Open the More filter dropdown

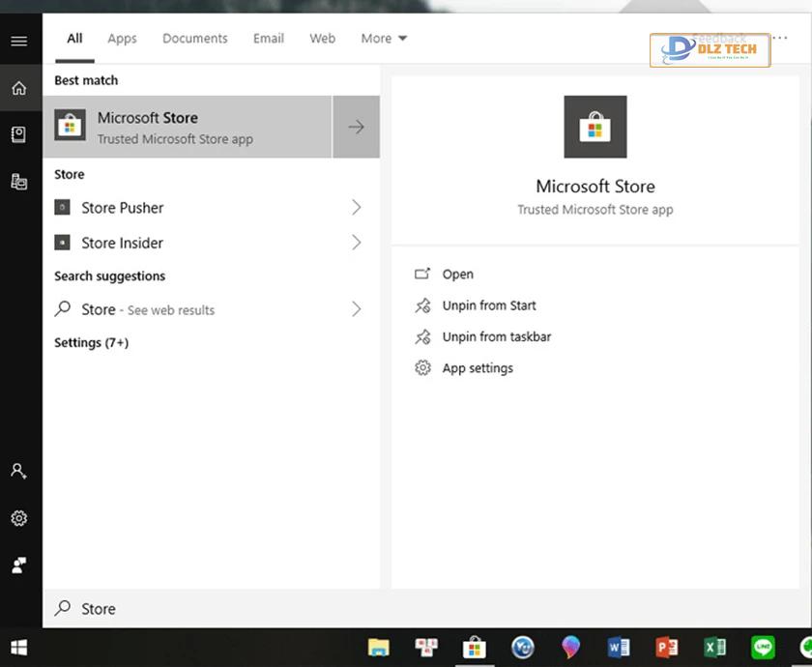[385, 39]
